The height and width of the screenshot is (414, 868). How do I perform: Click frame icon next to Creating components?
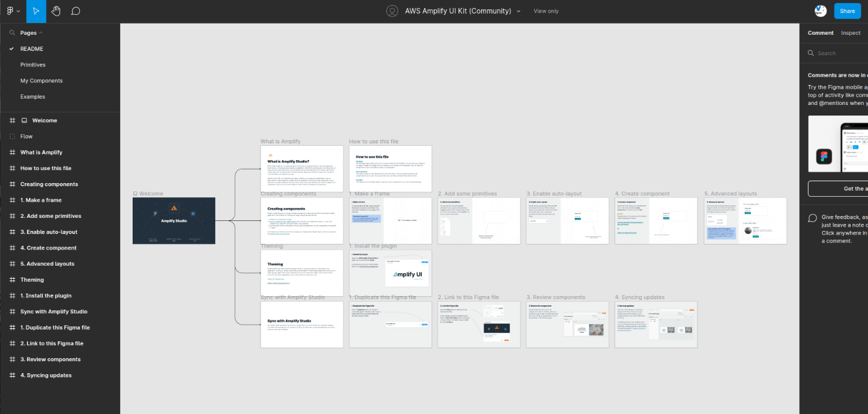click(x=12, y=184)
